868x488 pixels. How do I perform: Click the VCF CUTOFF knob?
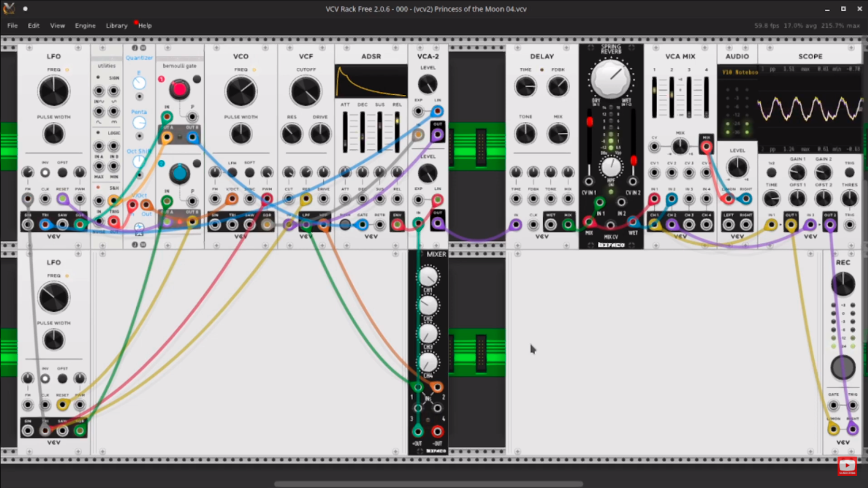coord(306,91)
